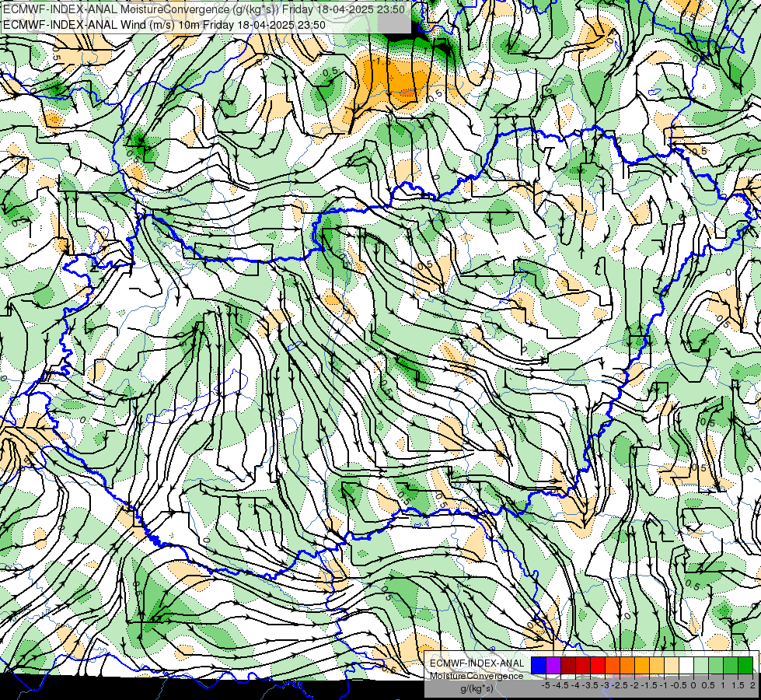
Task: Click the blue legend swatch
Action: [539, 665]
